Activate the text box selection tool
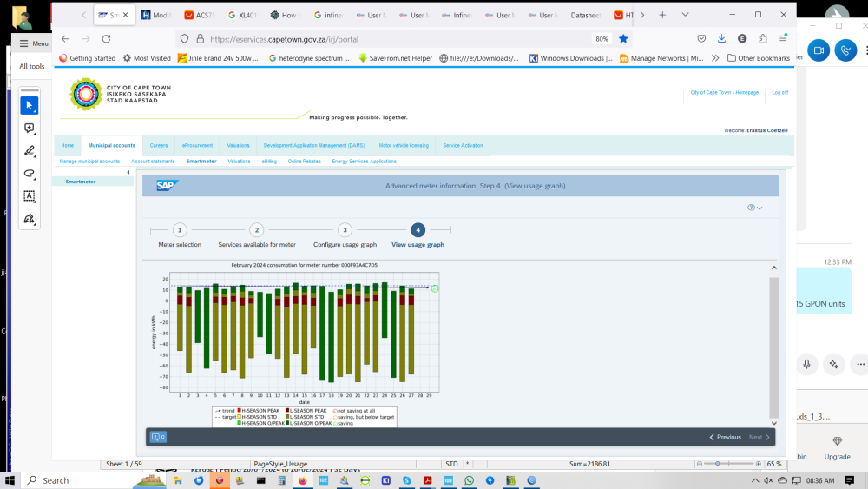The height and width of the screenshot is (489, 868). pos(30,196)
